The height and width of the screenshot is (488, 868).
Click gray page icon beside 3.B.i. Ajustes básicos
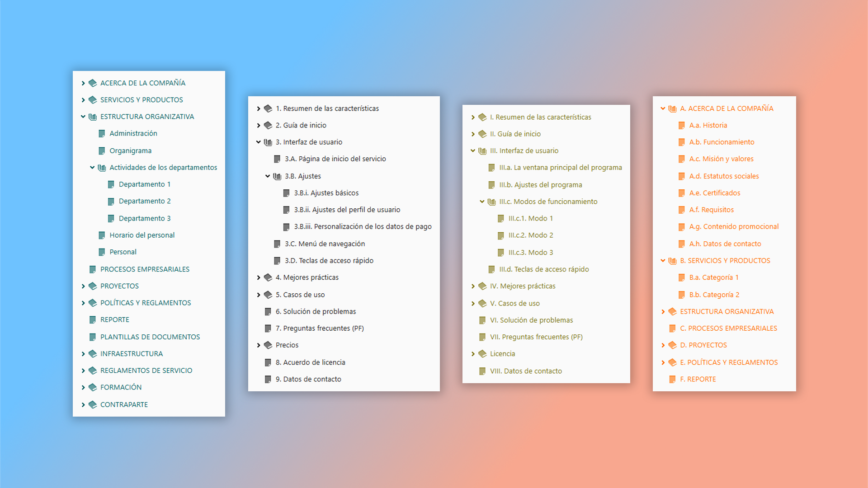(286, 193)
